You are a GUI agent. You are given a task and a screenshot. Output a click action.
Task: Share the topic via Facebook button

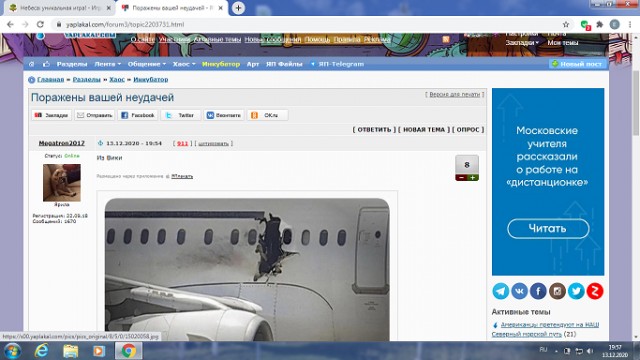click(138, 116)
